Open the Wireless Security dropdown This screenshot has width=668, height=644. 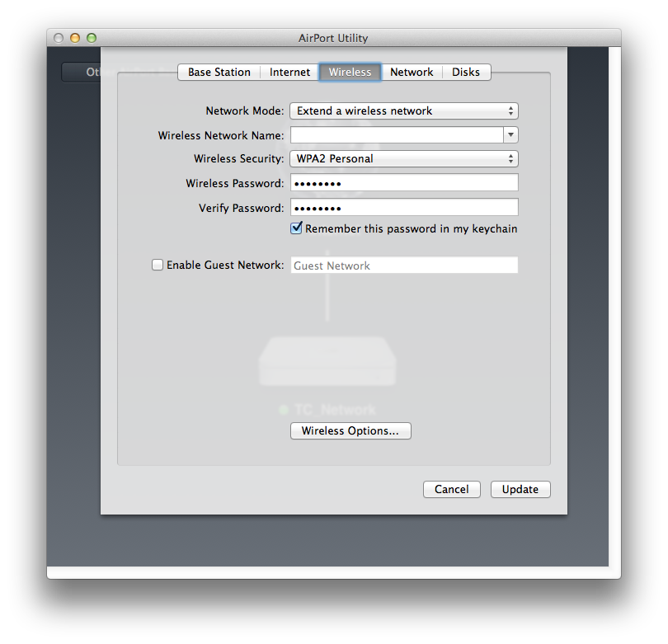[x=404, y=159]
